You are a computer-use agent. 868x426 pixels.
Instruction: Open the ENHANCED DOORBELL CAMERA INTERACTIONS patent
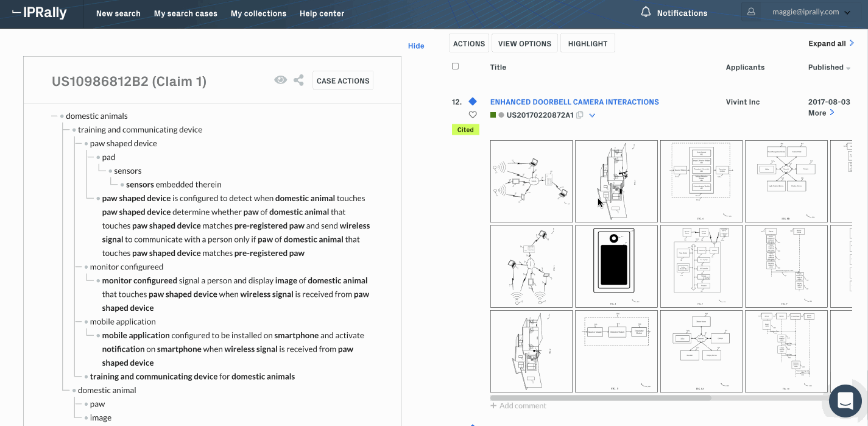574,101
